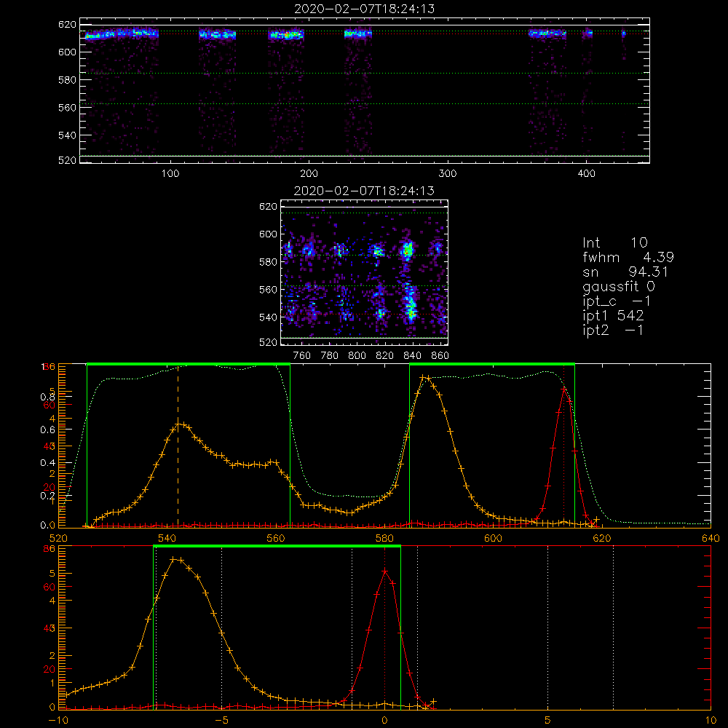Select the "Int 10" readout
The image size is (728, 728).
(x=615, y=243)
